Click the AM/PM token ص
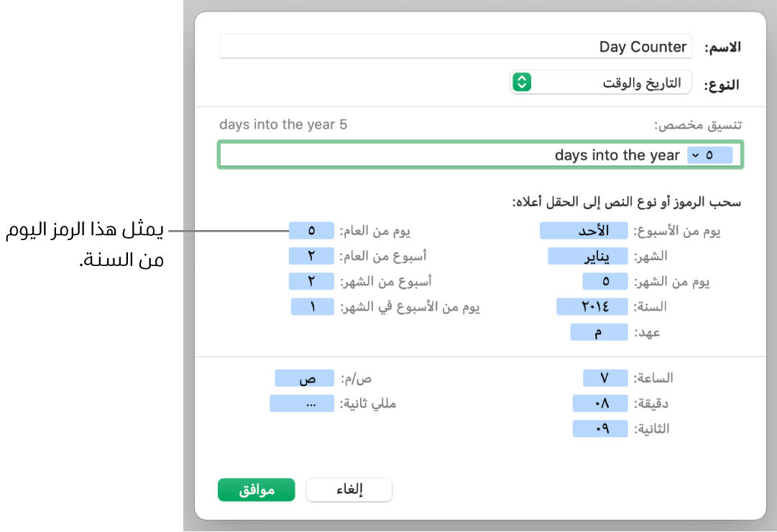777x532 pixels. (304, 377)
